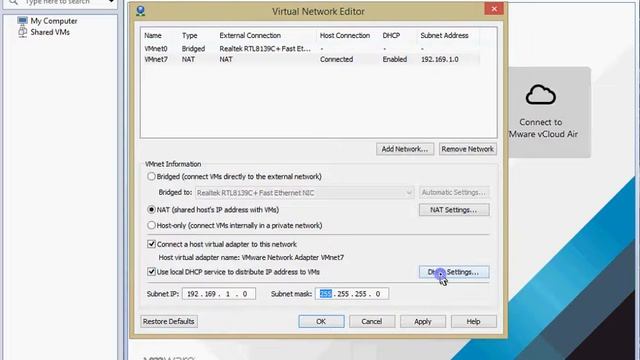Image resolution: width=640 pixels, height=360 pixels.
Task: Click the Subnet Address column header
Action: 444,36
